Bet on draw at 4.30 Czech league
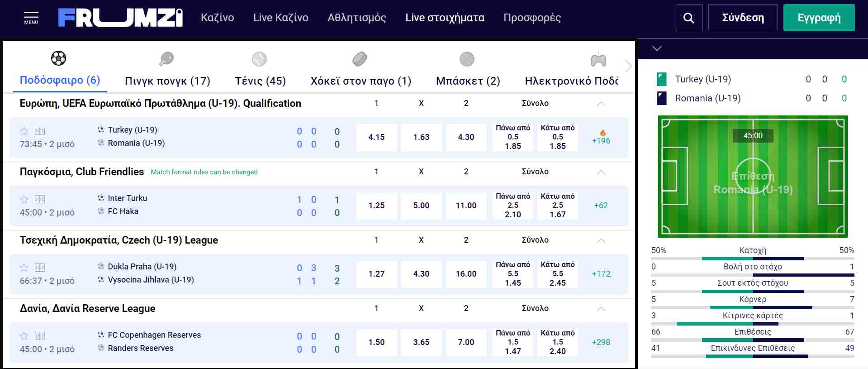The image size is (868, 369). point(421,274)
